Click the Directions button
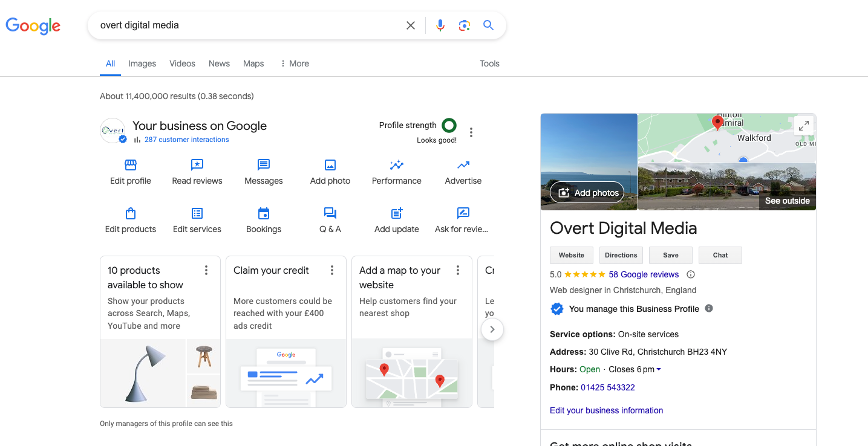Screen dimensions: 868x446 tap(621, 255)
